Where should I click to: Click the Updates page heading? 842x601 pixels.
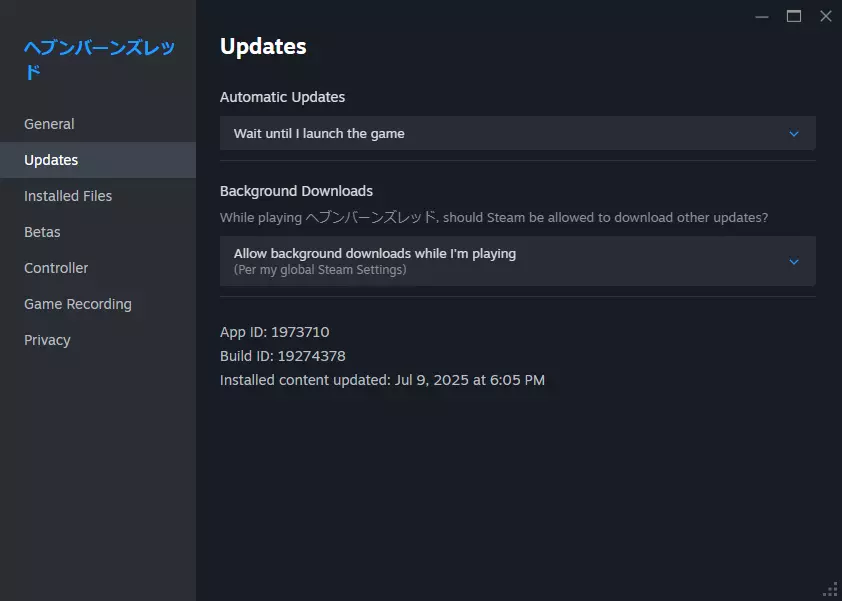tap(263, 47)
